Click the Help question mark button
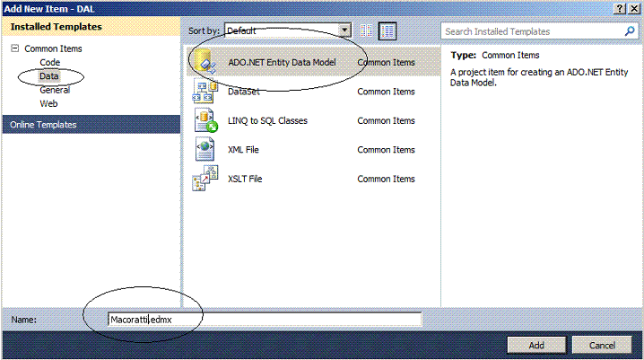The width and height of the screenshot is (644, 360). (x=620, y=9)
